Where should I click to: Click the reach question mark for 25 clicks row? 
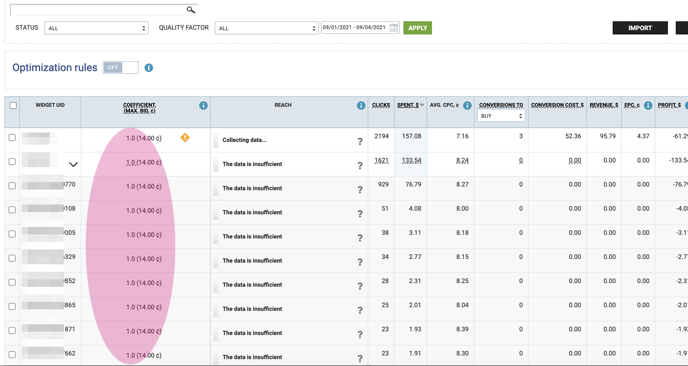[x=360, y=310]
